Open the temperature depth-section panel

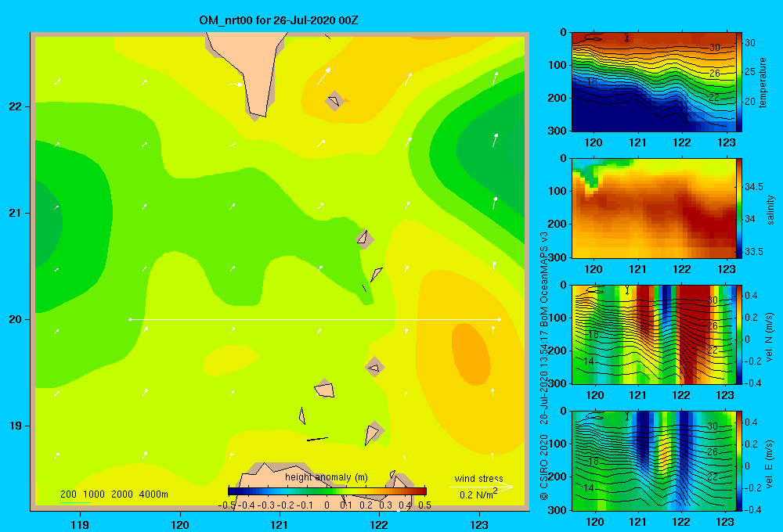[x=654, y=82]
